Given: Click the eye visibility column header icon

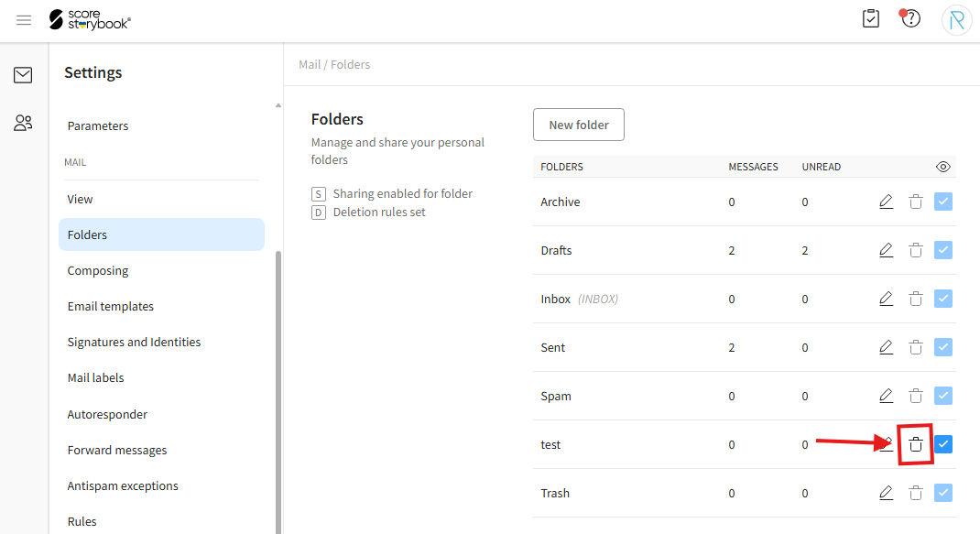Looking at the screenshot, I should [943, 167].
